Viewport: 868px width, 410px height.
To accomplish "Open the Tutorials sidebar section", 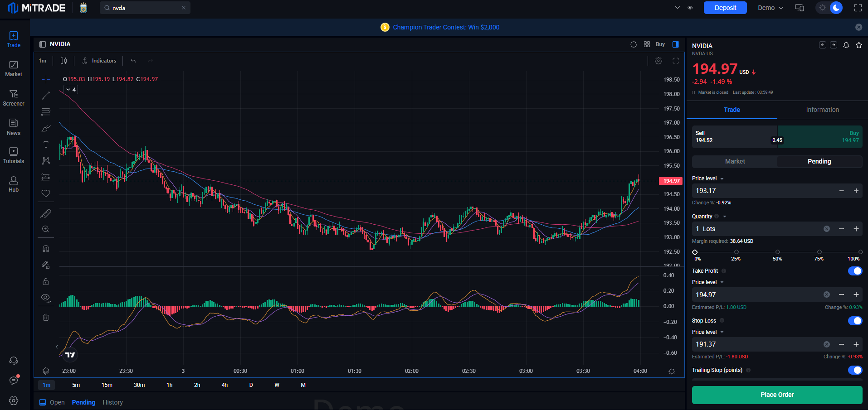I will coord(14,155).
